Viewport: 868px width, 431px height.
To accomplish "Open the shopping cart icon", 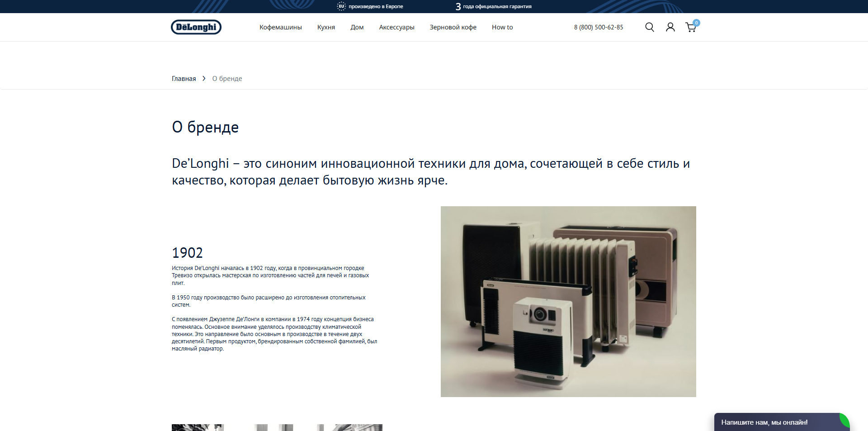I will point(690,28).
